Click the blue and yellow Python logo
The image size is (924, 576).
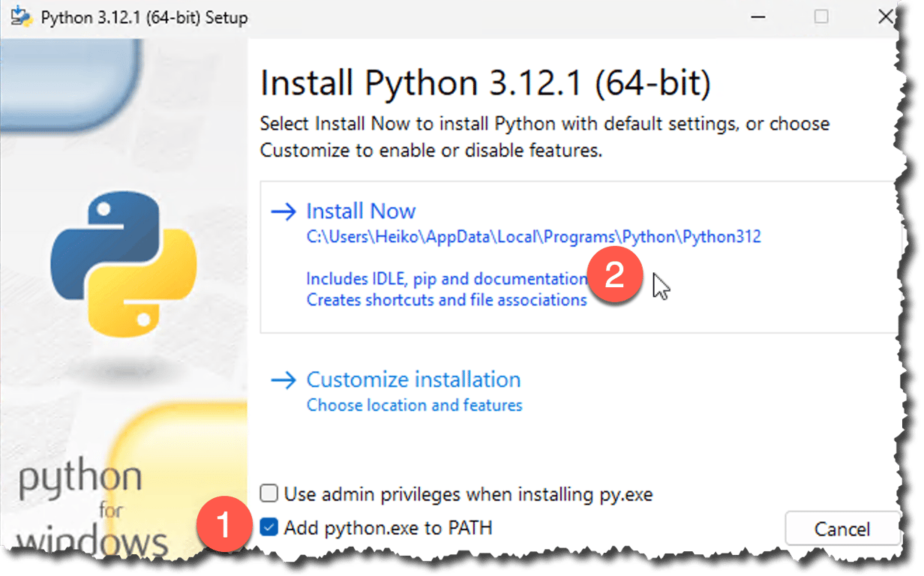pos(124,263)
